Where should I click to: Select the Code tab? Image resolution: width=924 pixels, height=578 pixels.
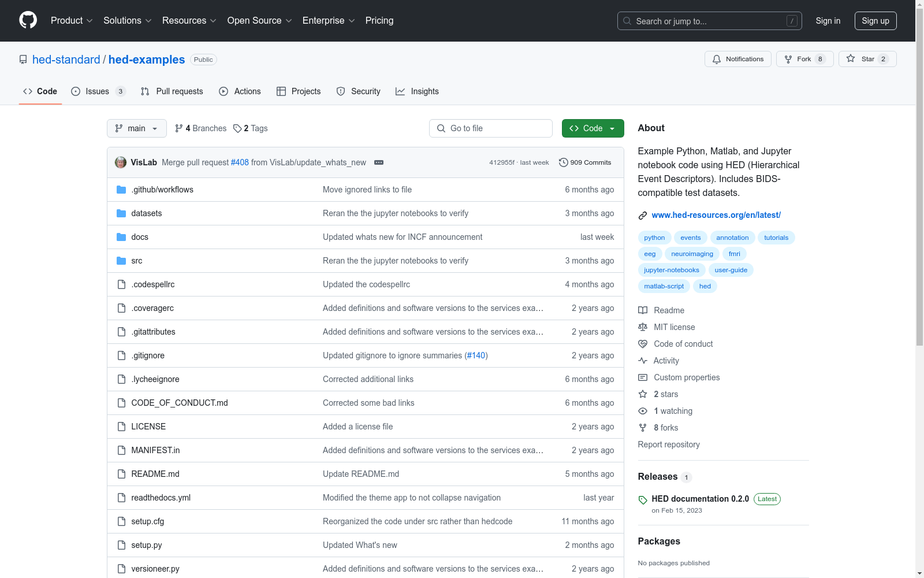click(x=40, y=91)
